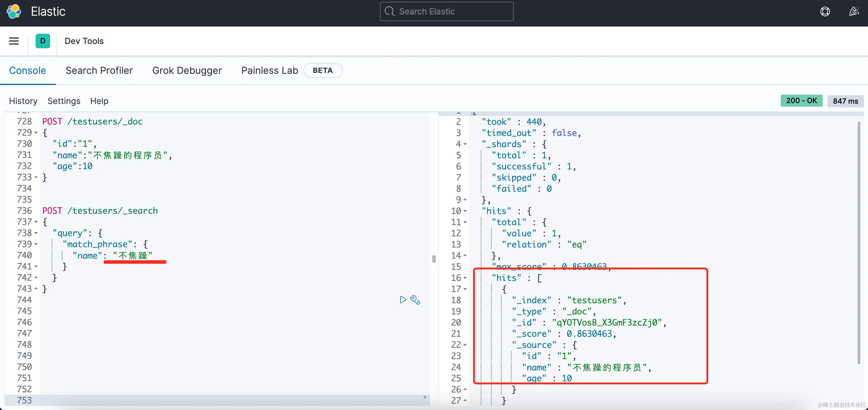Collapse _shards object in response

[465, 144]
